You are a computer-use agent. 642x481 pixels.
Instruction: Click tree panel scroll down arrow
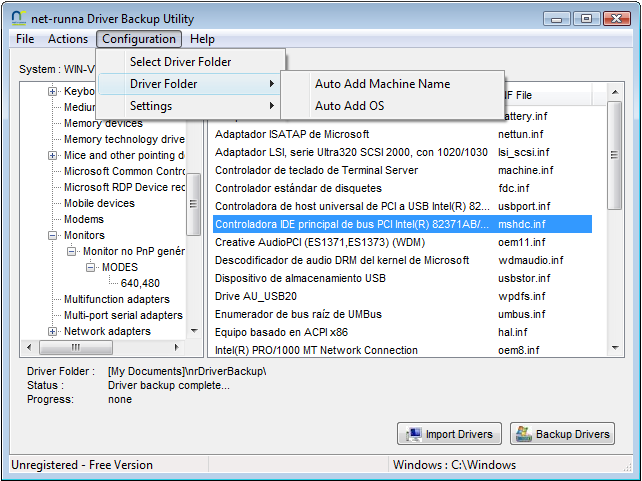194,331
